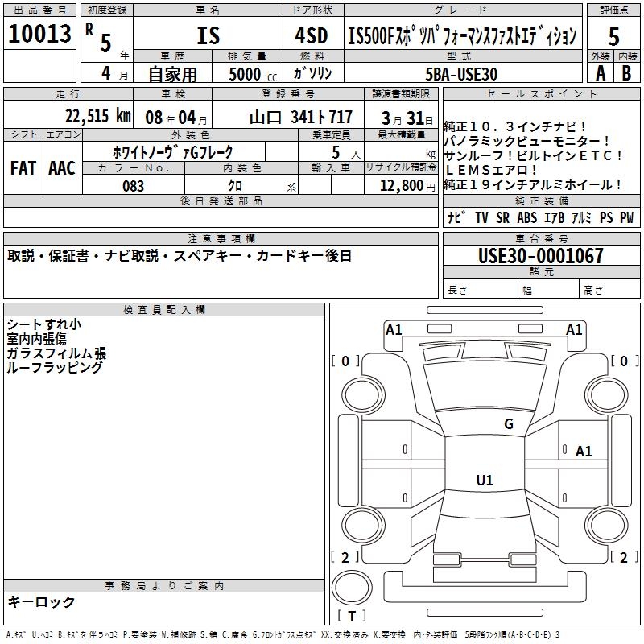Click U1 mark on roof diagram
Image resolution: width=644 pixels, height=644 pixels.
(485, 480)
